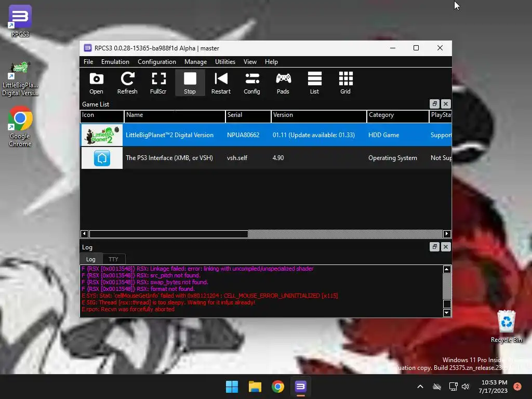Close the Game List panel
This screenshot has height=399, width=532.
tap(446, 104)
